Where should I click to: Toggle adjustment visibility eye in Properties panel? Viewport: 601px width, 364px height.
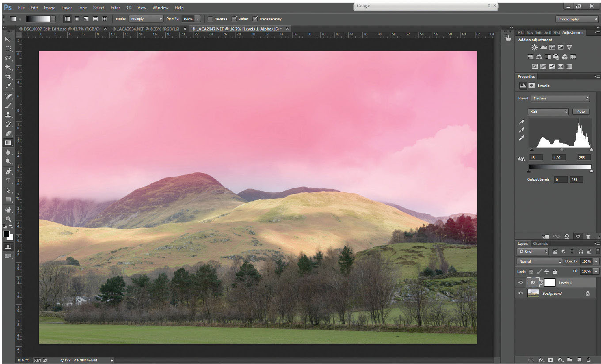pyautogui.click(x=578, y=236)
